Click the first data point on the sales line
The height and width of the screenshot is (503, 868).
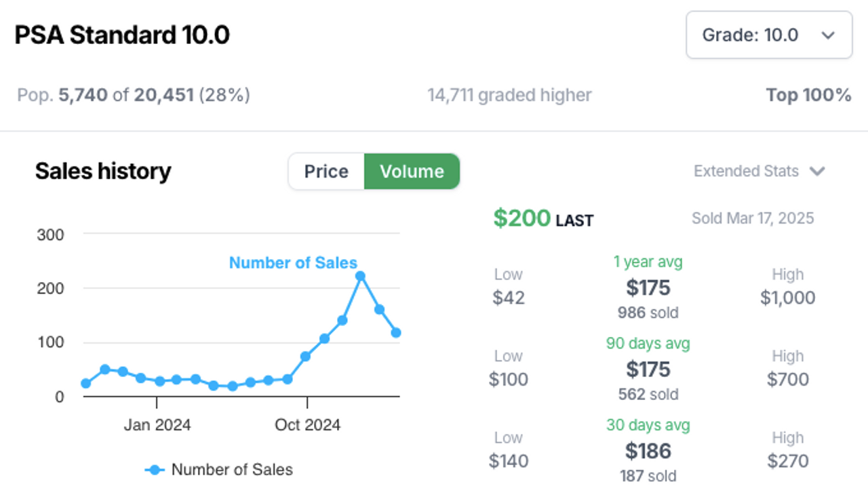pos(86,383)
